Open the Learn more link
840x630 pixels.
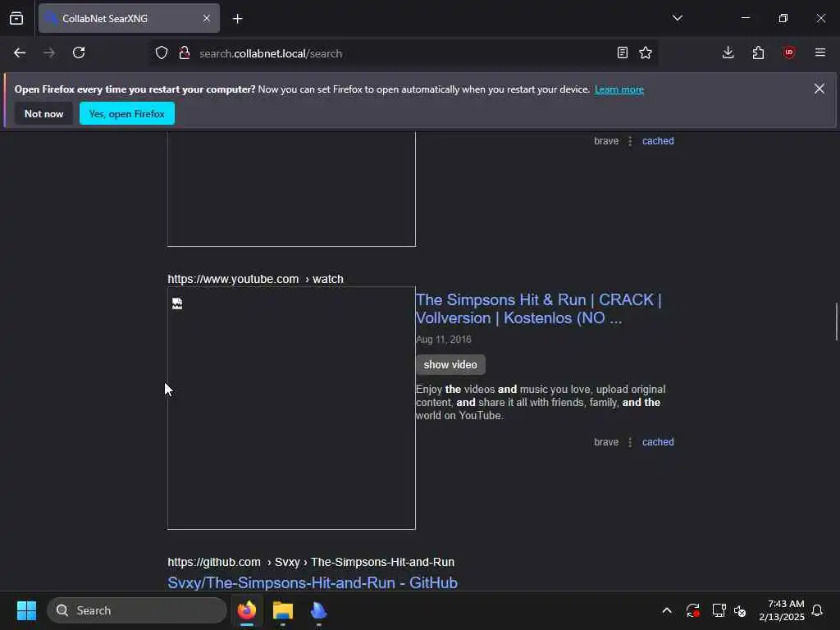(619, 89)
